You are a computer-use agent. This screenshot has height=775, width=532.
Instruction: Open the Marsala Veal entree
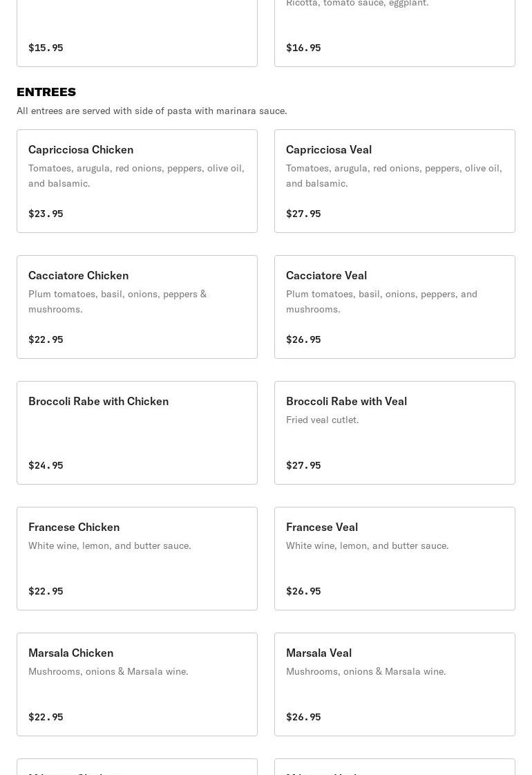click(x=395, y=684)
